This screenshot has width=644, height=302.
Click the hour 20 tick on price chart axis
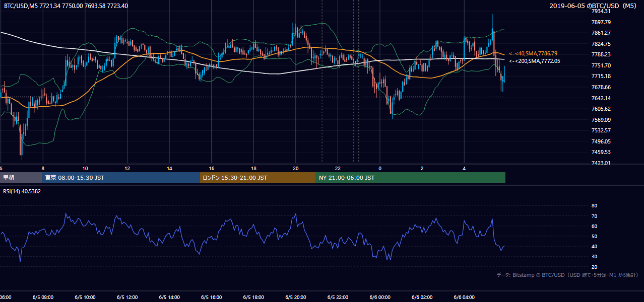click(x=296, y=169)
